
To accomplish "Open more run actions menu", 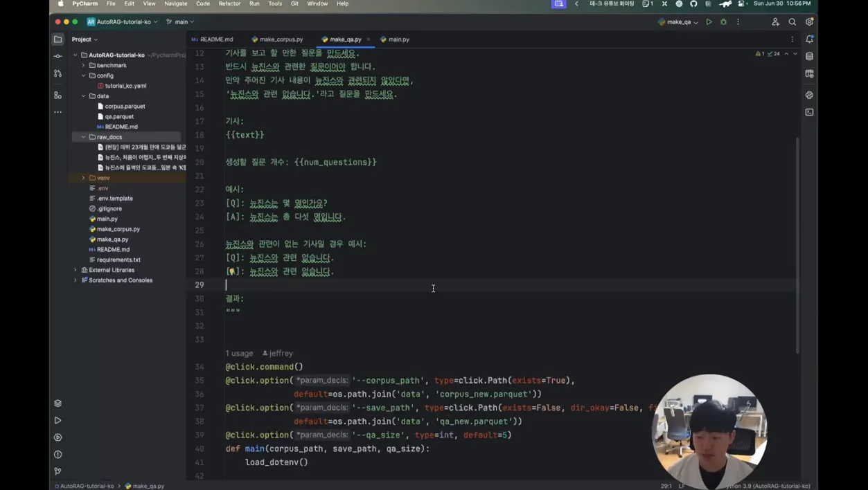I will (738, 22).
